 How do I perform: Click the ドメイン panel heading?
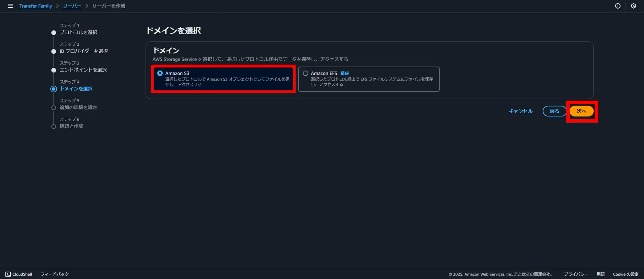[166, 51]
